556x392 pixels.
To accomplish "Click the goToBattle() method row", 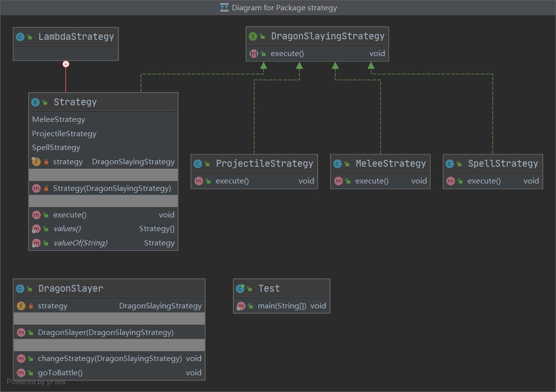I will point(109,373).
